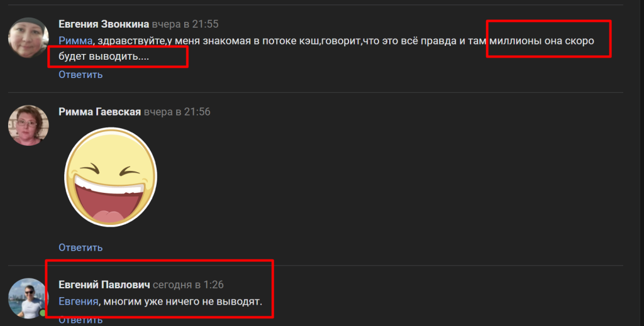
Task: Reply to Евгений Павлович's comment
Action: 80,320
